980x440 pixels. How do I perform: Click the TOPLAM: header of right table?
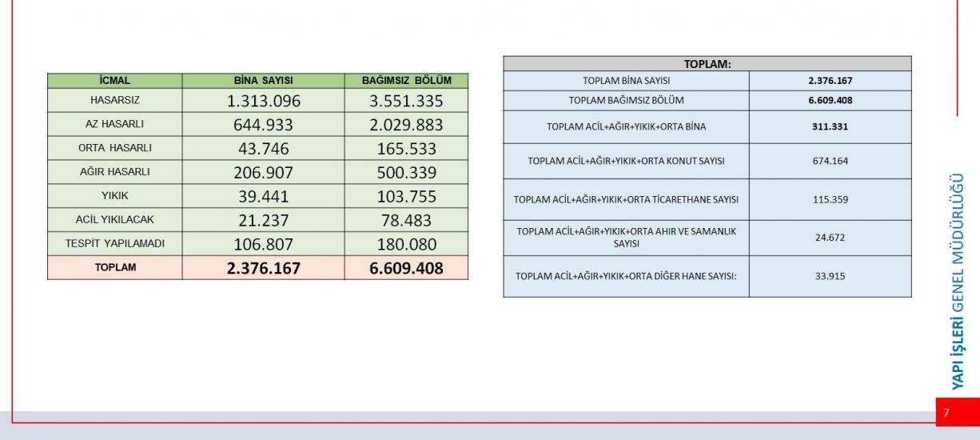coord(707,64)
